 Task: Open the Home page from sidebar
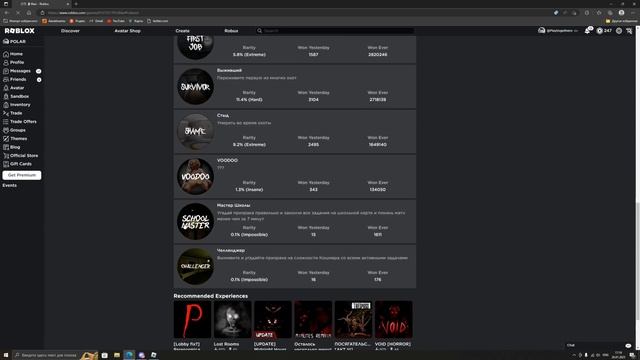point(13,54)
